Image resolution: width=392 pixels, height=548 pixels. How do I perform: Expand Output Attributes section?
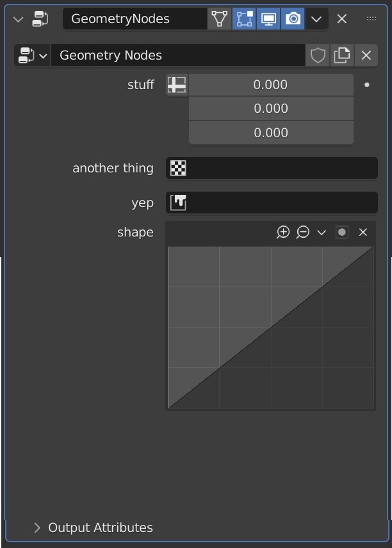(x=93, y=527)
